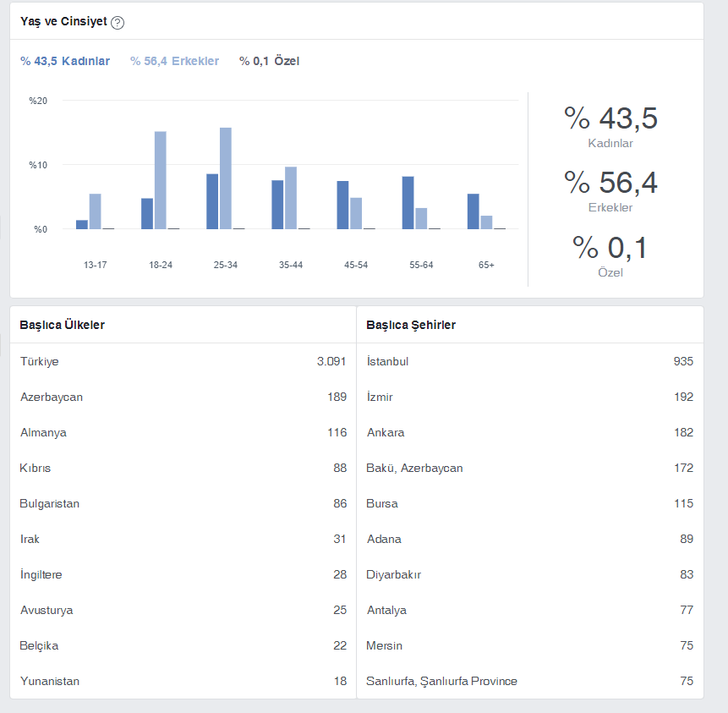This screenshot has height=713, width=728.
Task: Select the Ankara city row
Action: (x=530, y=432)
